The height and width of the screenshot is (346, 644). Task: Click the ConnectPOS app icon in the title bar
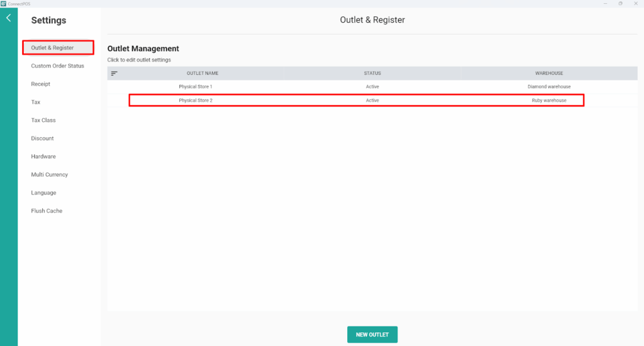(4, 4)
